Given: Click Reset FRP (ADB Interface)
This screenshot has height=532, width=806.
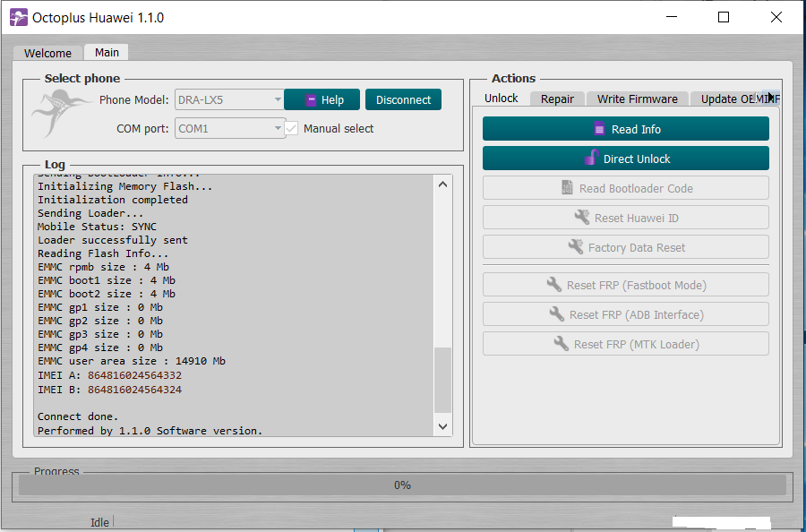Looking at the screenshot, I should pyautogui.click(x=626, y=314).
